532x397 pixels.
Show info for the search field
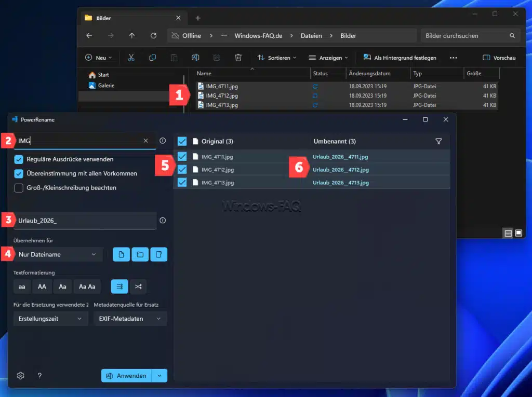163,141
